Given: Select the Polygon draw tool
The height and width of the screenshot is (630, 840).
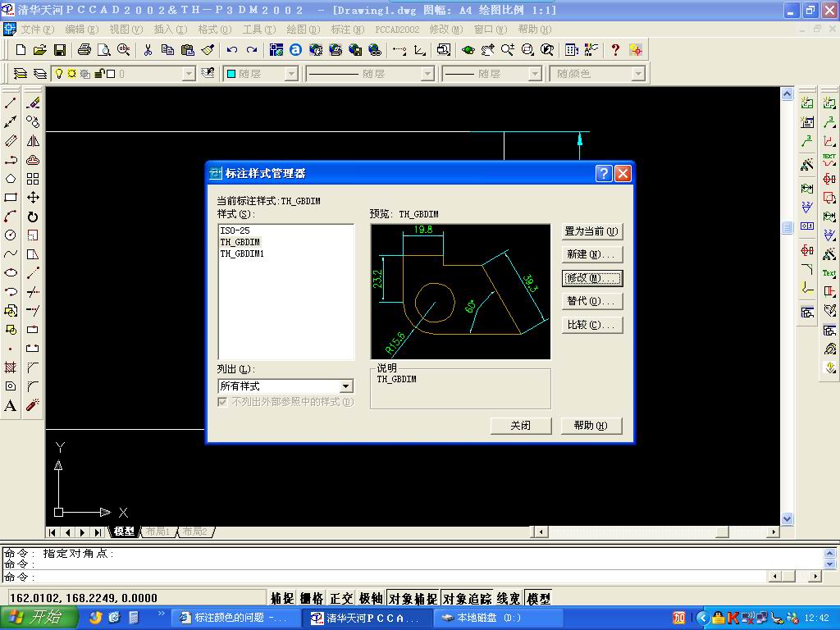Looking at the screenshot, I should click(10, 178).
